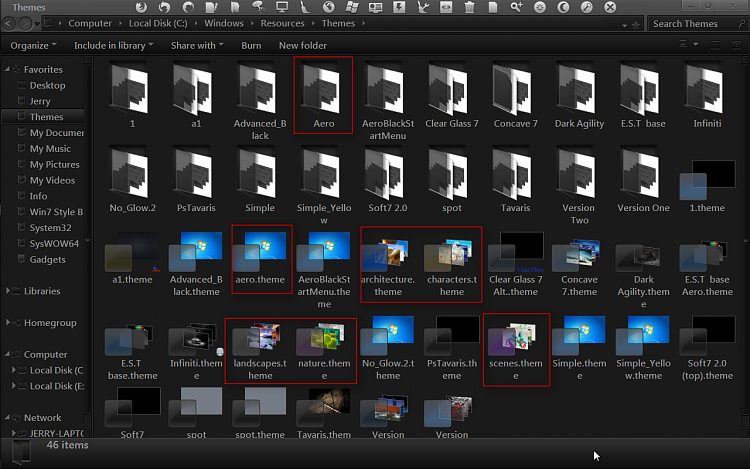Select Desktop in Favorites
750x469 pixels.
click(x=47, y=85)
